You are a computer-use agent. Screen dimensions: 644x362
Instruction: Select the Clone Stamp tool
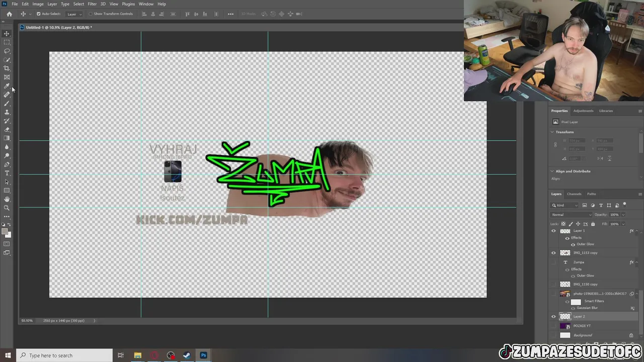click(x=7, y=112)
